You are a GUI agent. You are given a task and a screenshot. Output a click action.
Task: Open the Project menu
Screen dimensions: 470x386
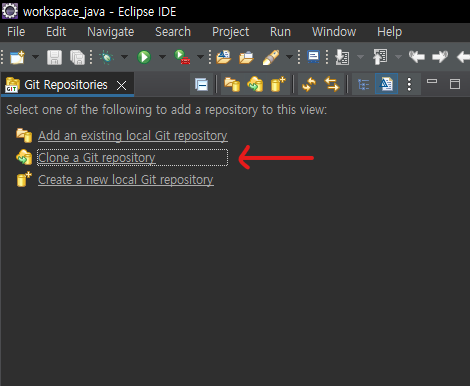tap(231, 32)
